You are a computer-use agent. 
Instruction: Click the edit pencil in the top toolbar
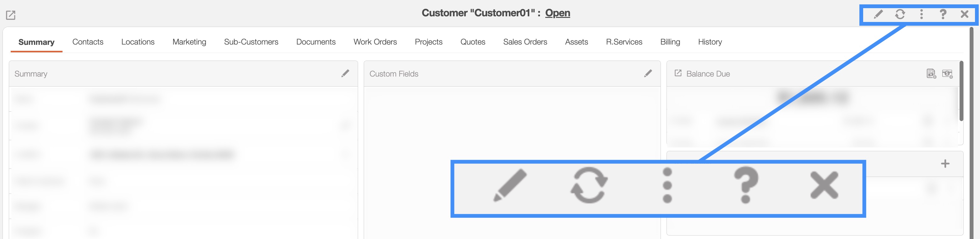click(878, 14)
